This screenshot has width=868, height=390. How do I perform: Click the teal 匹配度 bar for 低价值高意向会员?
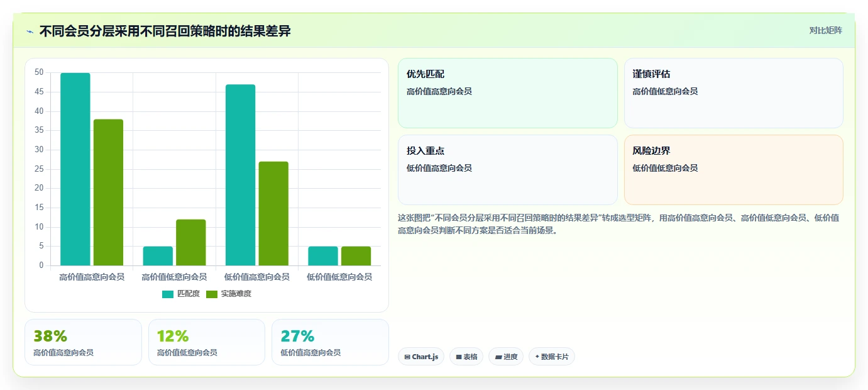[x=241, y=175]
